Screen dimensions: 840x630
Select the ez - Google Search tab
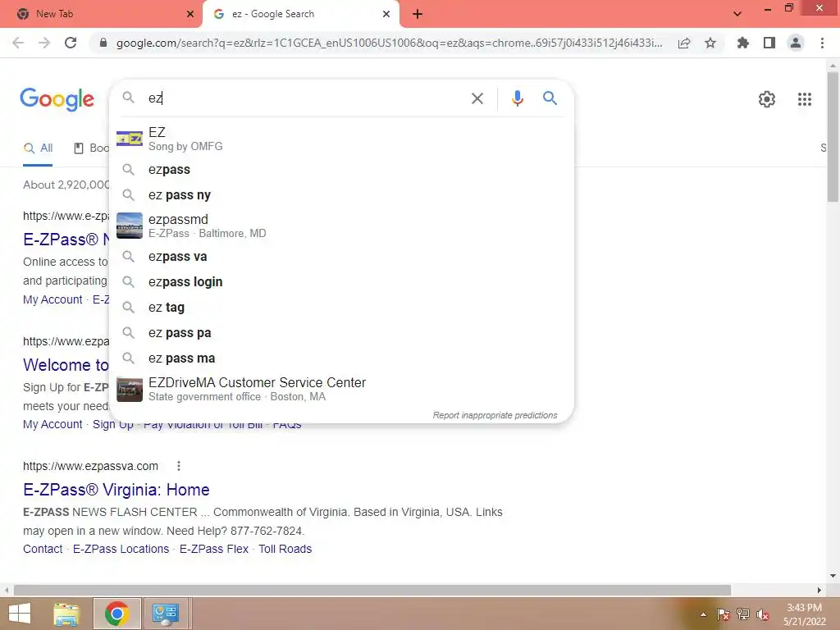click(x=300, y=14)
